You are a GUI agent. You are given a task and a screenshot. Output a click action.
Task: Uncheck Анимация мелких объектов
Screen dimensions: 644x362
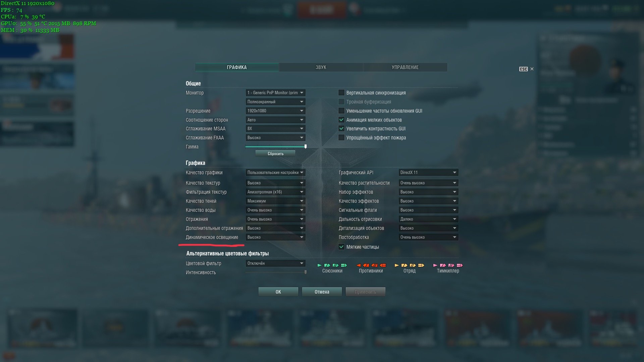tap(341, 120)
